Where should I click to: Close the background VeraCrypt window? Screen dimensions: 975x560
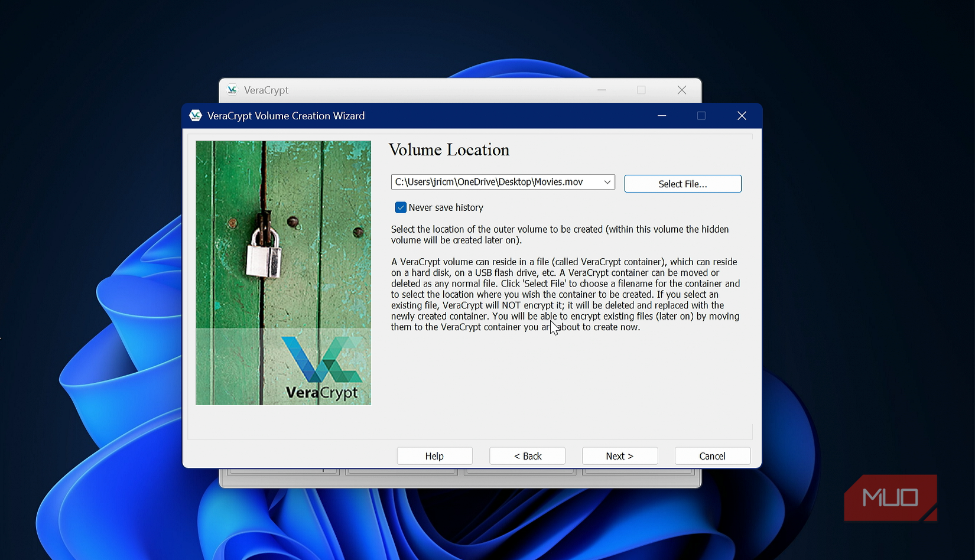coord(681,90)
